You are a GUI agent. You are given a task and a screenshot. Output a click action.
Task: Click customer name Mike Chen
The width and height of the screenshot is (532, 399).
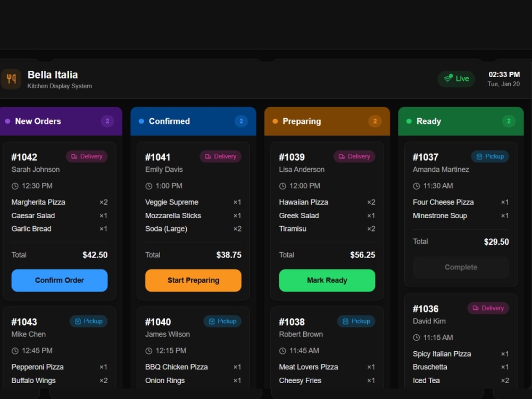pos(29,334)
